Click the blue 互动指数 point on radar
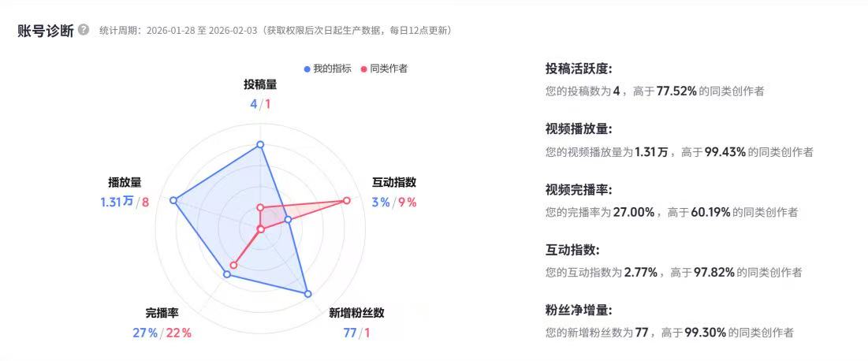The width and height of the screenshot is (868, 361). [288, 220]
